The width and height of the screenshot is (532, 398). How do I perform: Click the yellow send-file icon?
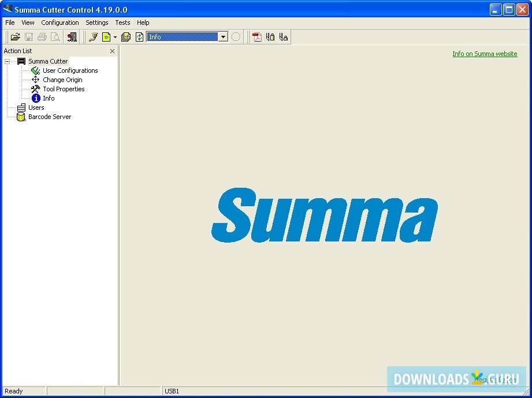[106, 37]
